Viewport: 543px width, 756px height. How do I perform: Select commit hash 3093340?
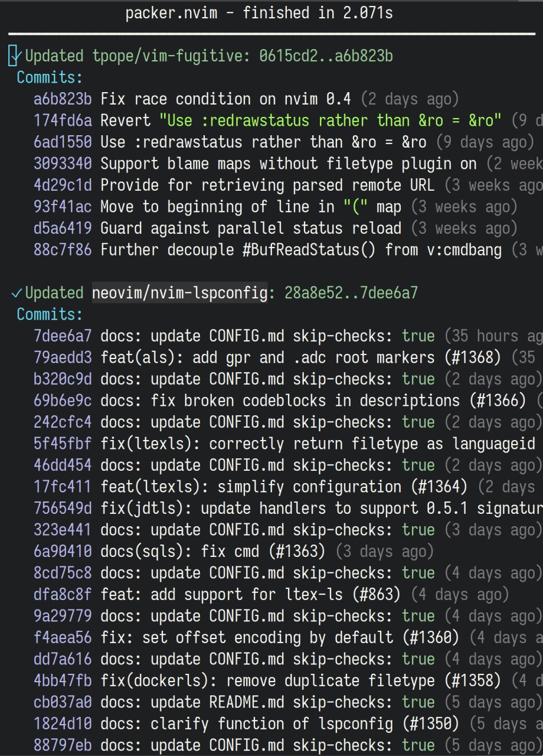pyautogui.click(x=63, y=164)
